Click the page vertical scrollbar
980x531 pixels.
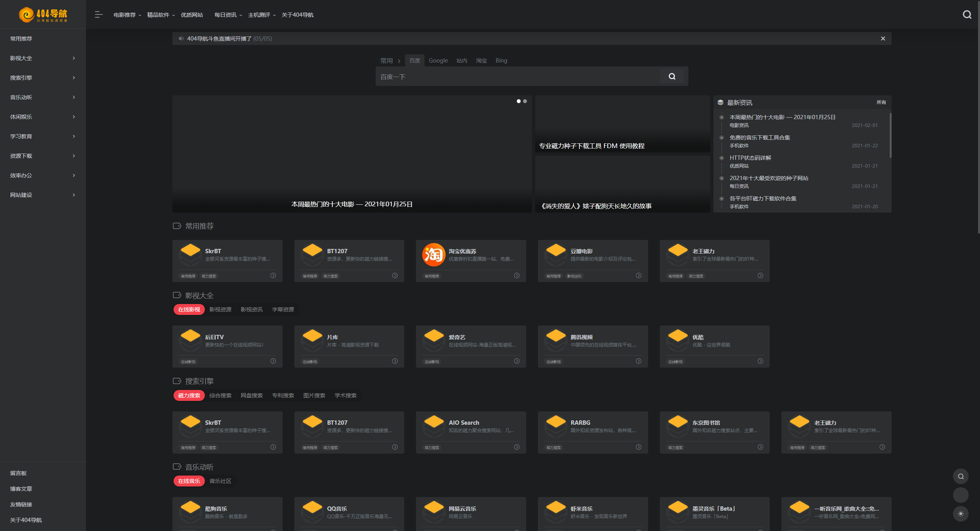pos(979,117)
